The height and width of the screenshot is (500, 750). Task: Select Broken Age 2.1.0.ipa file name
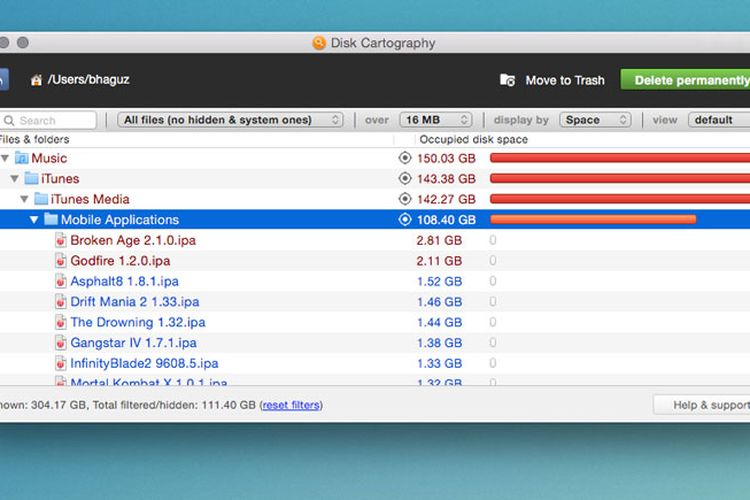(133, 240)
